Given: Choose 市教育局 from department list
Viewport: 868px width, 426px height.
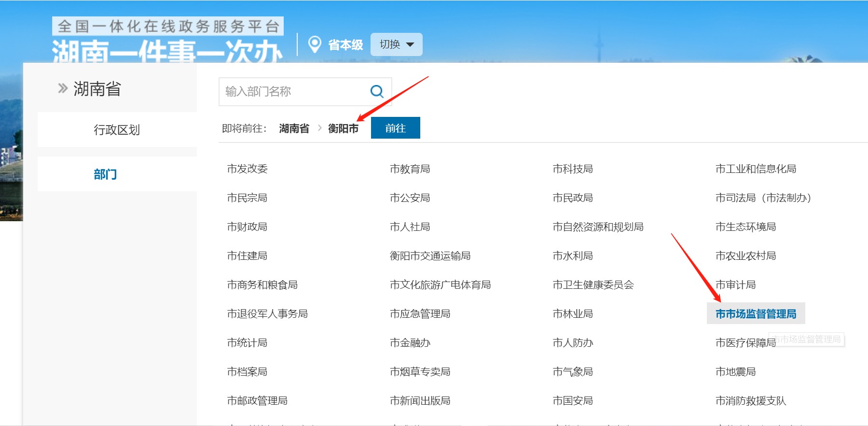Looking at the screenshot, I should (x=410, y=169).
